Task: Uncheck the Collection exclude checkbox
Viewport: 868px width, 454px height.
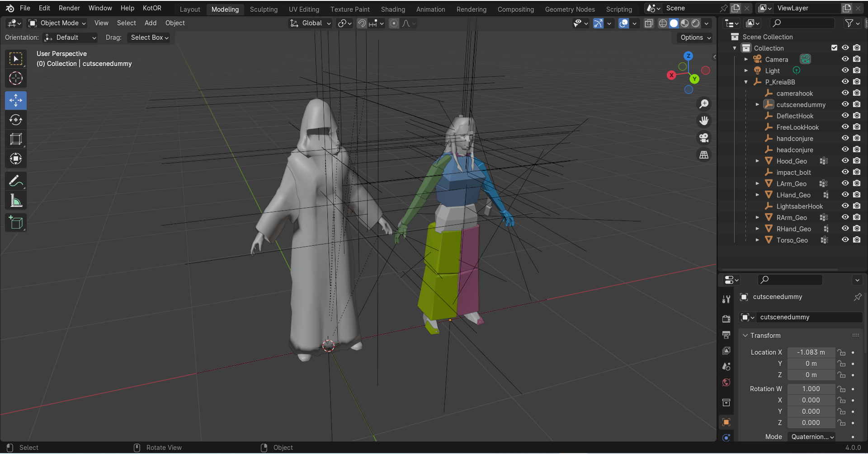Action: point(834,48)
